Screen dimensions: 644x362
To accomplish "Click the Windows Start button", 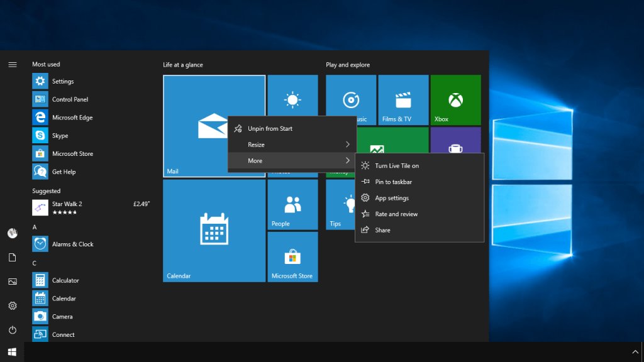I will pyautogui.click(x=12, y=352).
